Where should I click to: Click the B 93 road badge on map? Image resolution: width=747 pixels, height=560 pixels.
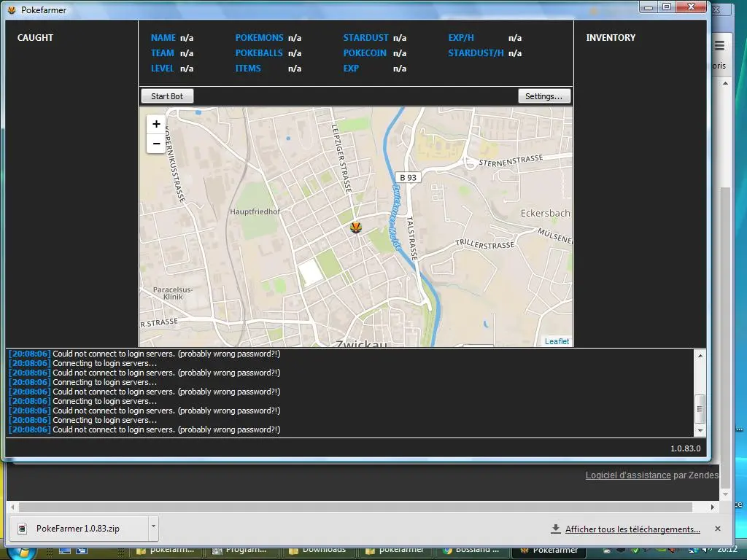(x=408, y=178)
